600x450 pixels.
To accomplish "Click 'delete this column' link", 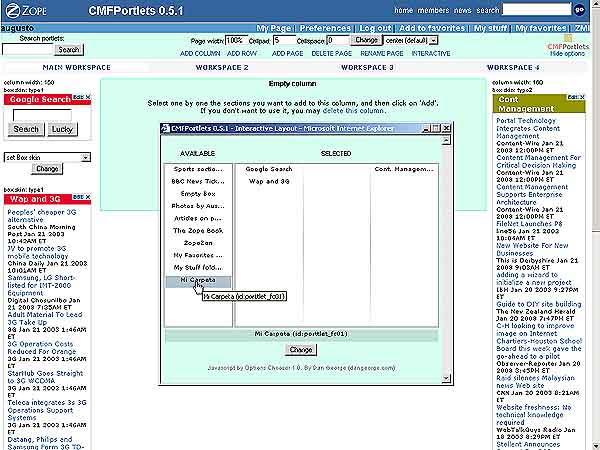I will (x=353, y=111).
